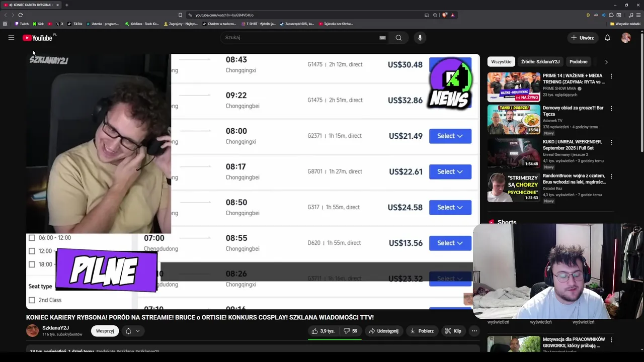This screenshot has height=362, width=644.
Task: Open the Usterka - program bookmark
Action: [x=103, y=24]
